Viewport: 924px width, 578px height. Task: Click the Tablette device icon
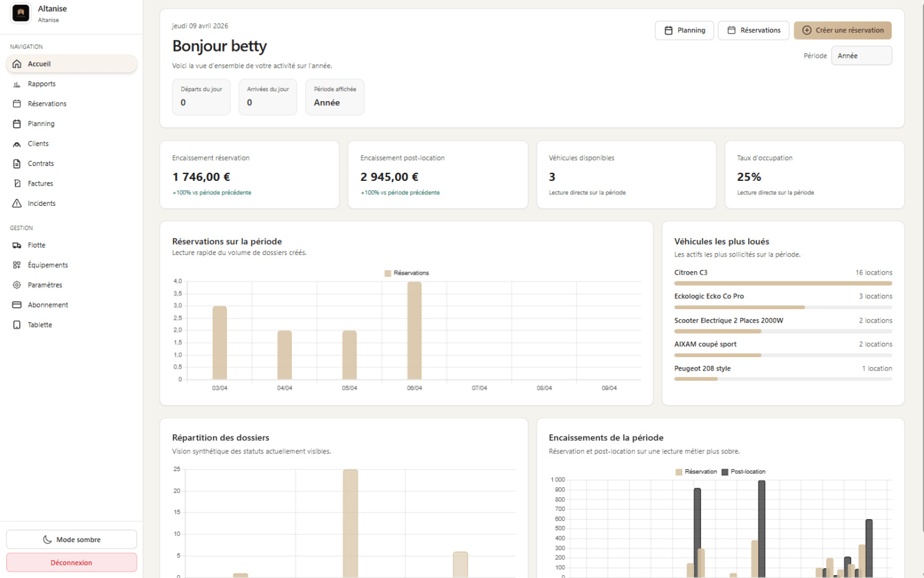(17, 325)
